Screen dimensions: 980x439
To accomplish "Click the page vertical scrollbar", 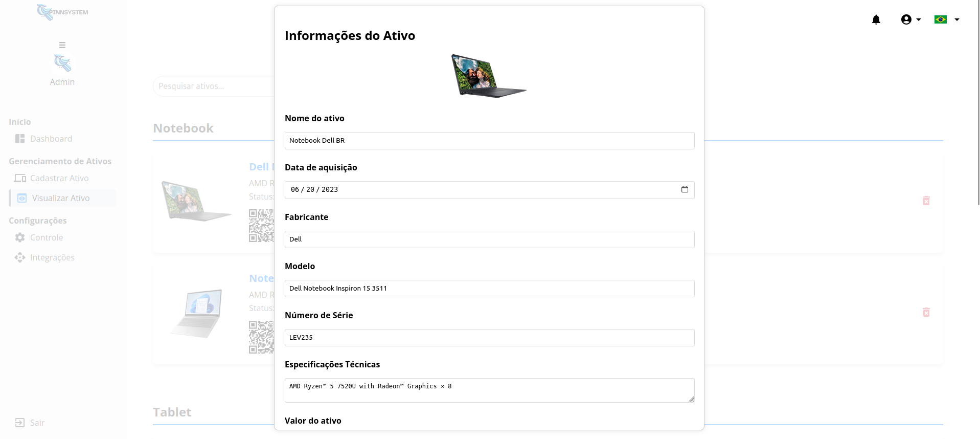I will pyautogui.click(x=978, y=102).
